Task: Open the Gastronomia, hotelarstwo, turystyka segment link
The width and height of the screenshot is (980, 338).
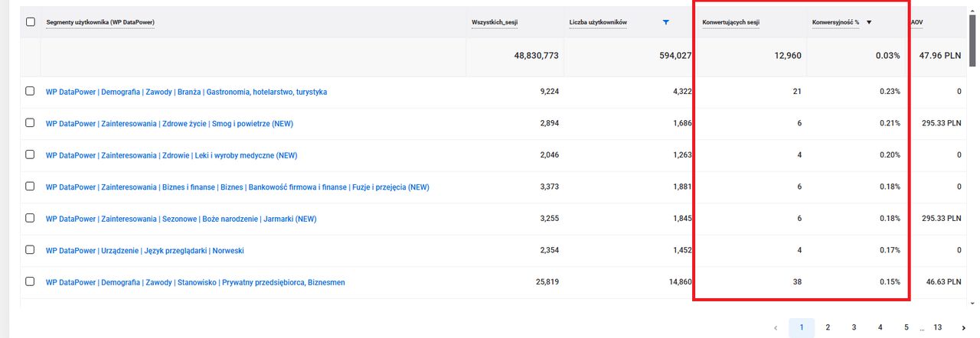Action: tap(187, 92)
